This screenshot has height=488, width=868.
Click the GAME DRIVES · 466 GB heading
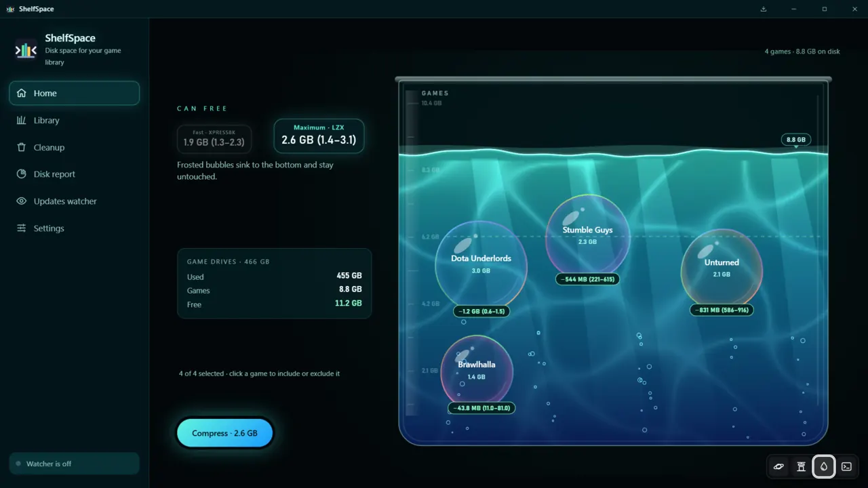228,262
